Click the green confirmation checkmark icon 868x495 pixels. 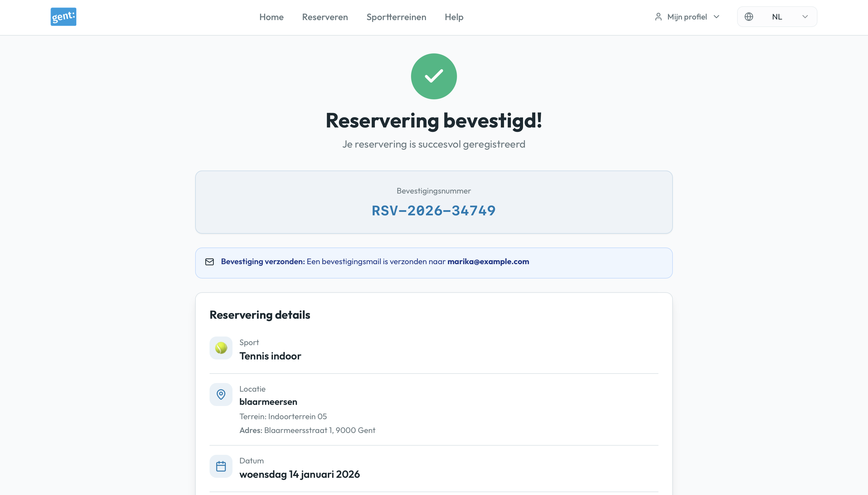434,76
